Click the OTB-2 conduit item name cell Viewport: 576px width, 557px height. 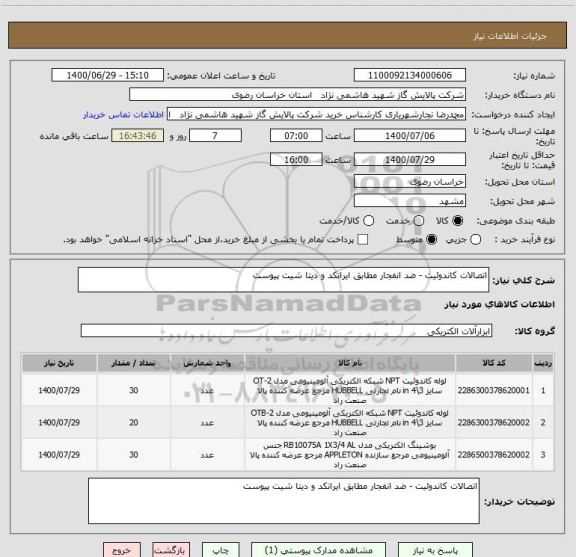click(350, 423)
